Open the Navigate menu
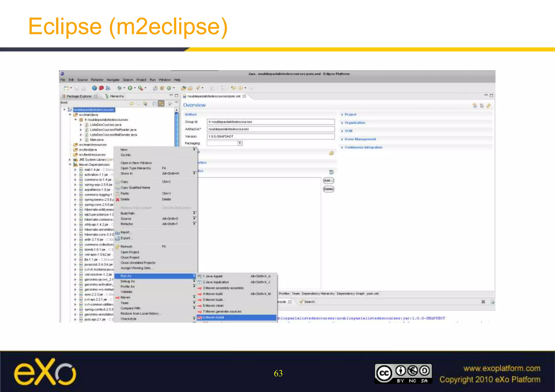 [x=113, y=80]
